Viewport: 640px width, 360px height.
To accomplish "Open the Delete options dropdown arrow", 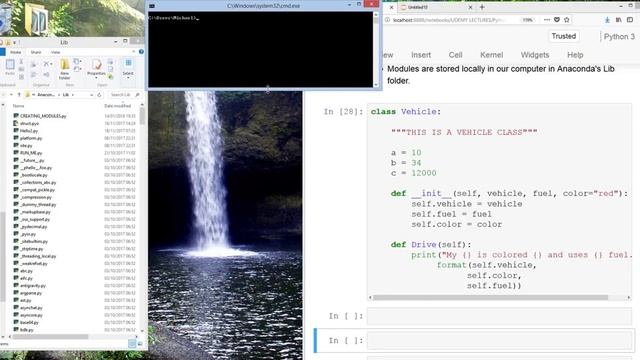I will click(x=51, y=64).
